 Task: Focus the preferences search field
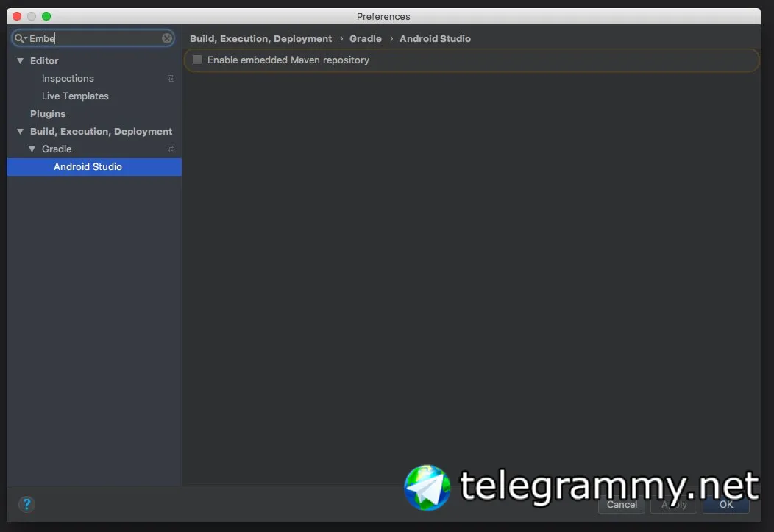click(93, 38)
